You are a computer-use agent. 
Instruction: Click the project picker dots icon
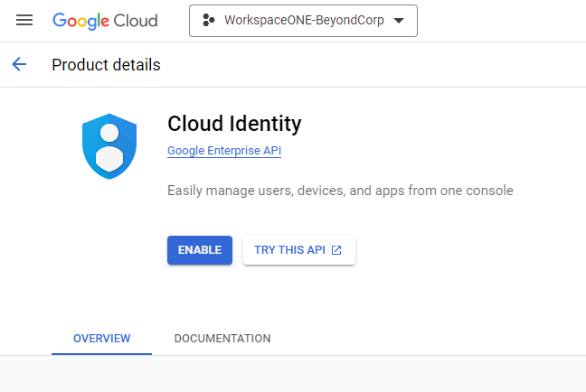(x=209, y=21)
